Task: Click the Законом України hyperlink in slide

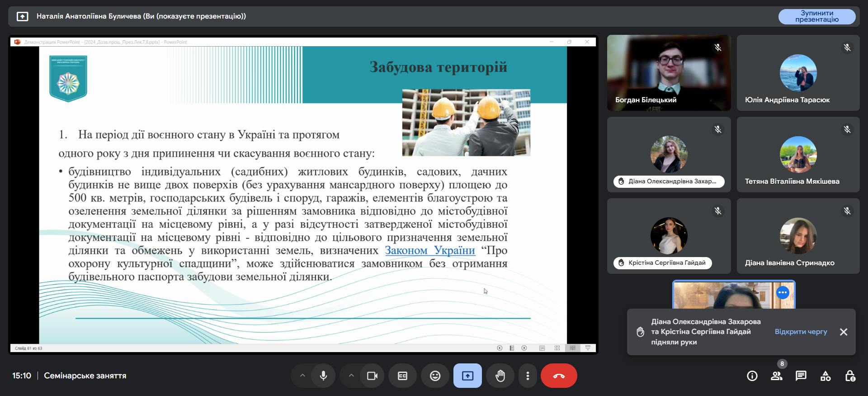Action: click(x=430, y=250)
